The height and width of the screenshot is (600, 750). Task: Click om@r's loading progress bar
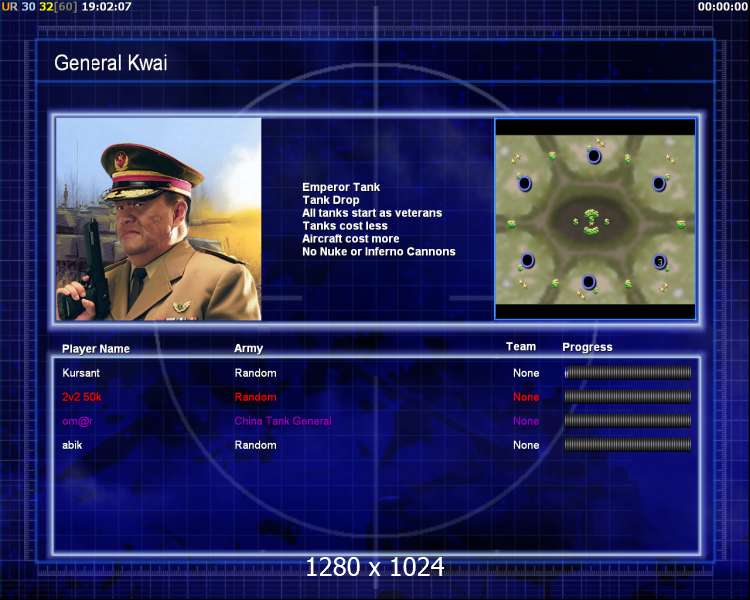click(x=628, y=421)
